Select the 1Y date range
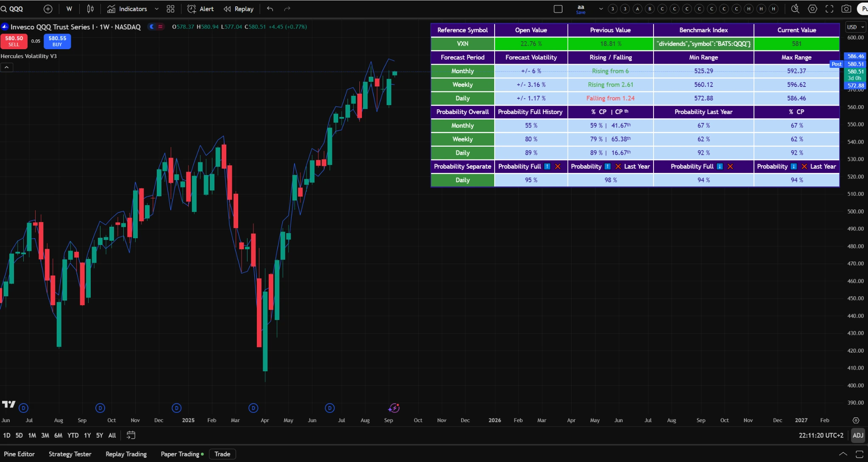This screenshot has height=462, width=868. [x=87, y=435]
